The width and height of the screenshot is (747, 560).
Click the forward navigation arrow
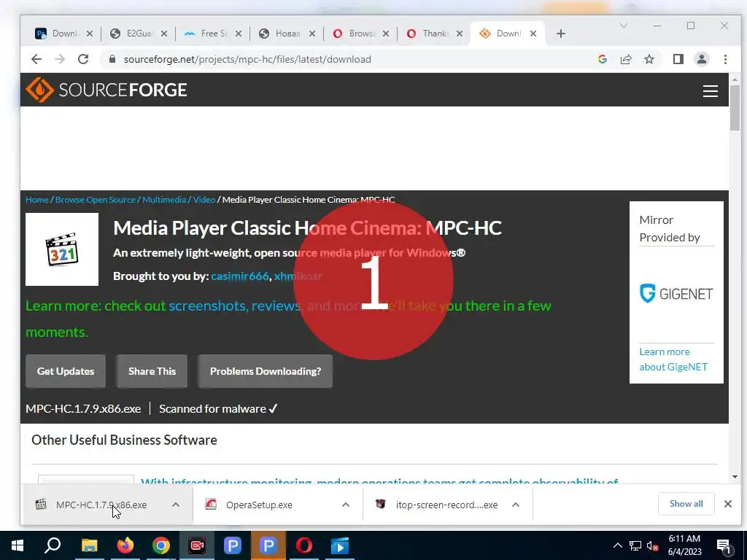[60, 59]
